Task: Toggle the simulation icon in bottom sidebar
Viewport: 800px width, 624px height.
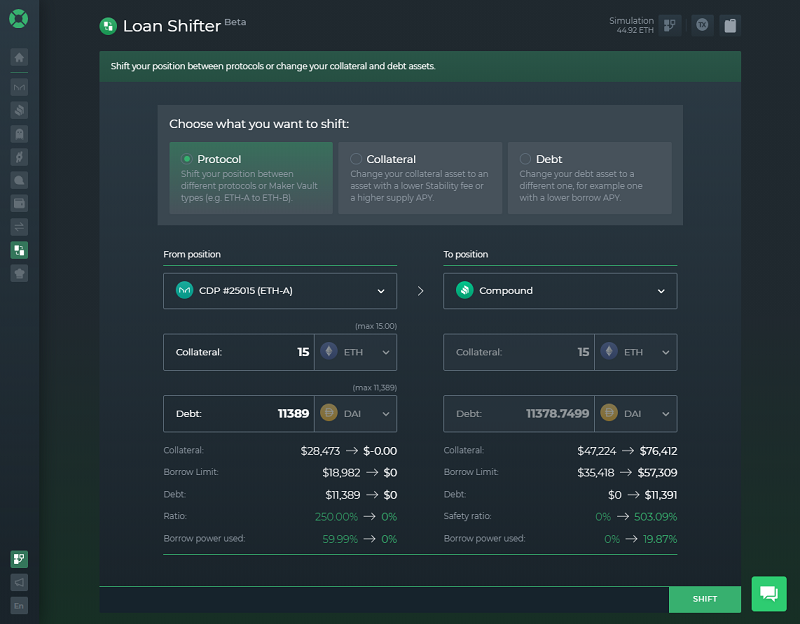Action: click(x=19, y=559)
